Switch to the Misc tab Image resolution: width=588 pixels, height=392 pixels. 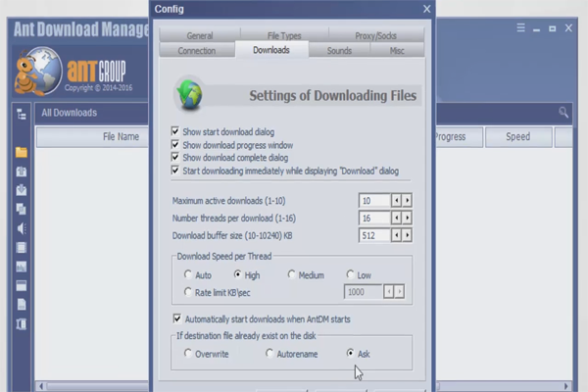point(397,50)
